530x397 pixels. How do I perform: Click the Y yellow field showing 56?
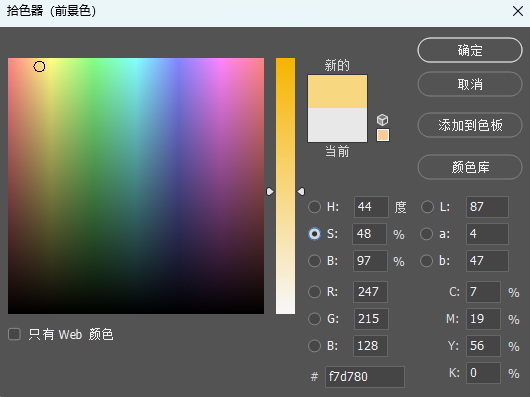click(483, 346)
